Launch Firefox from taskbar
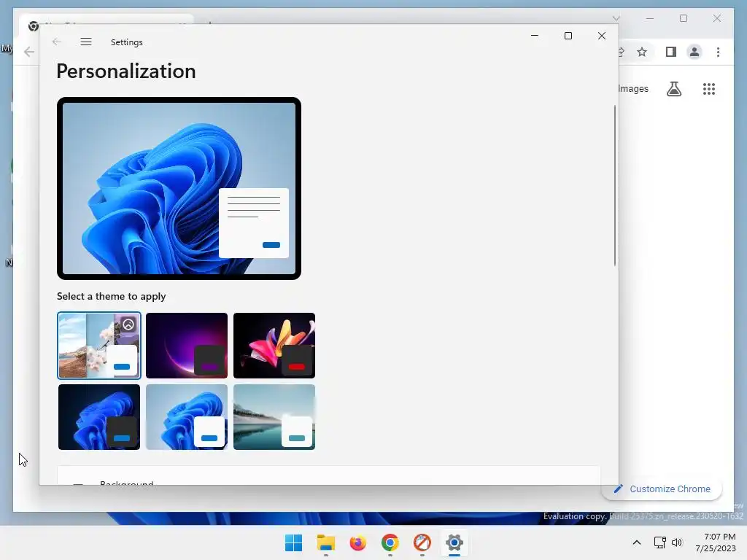Viewport: 747px width, 560px height. tap(357, 542)
